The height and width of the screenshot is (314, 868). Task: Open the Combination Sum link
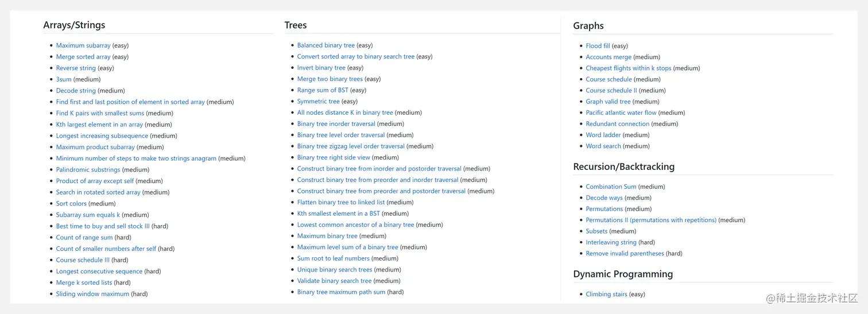tap(611, 187)
